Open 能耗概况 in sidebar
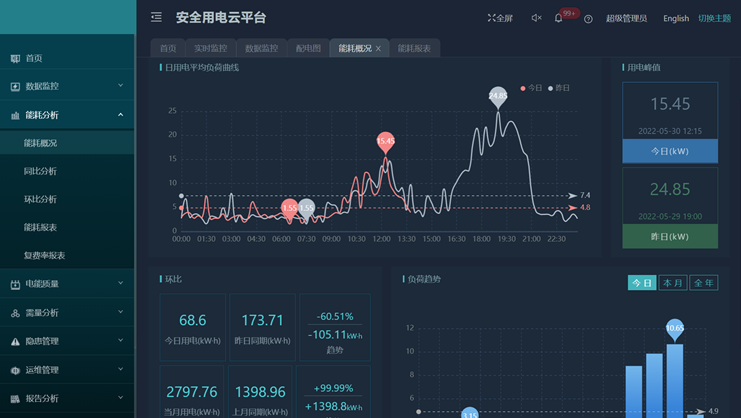Viewport: 741px width, 418px height. click(67, 143)
